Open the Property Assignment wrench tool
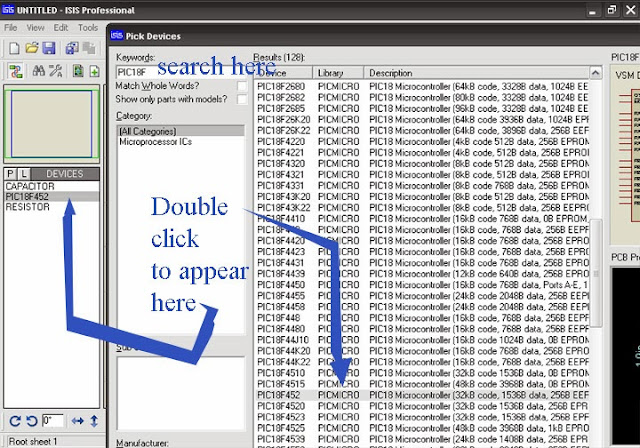This screenshot has width=640, height=448. 56,71
